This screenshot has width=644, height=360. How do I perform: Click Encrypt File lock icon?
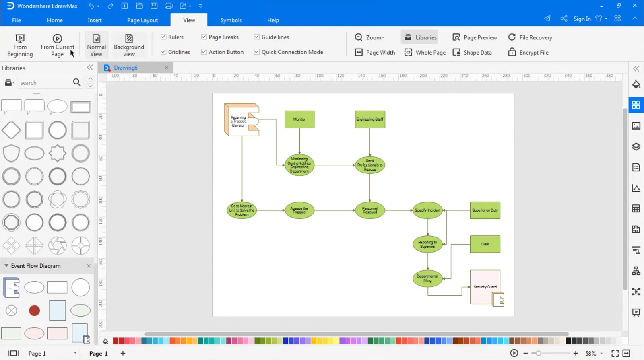tap(512, 52)
